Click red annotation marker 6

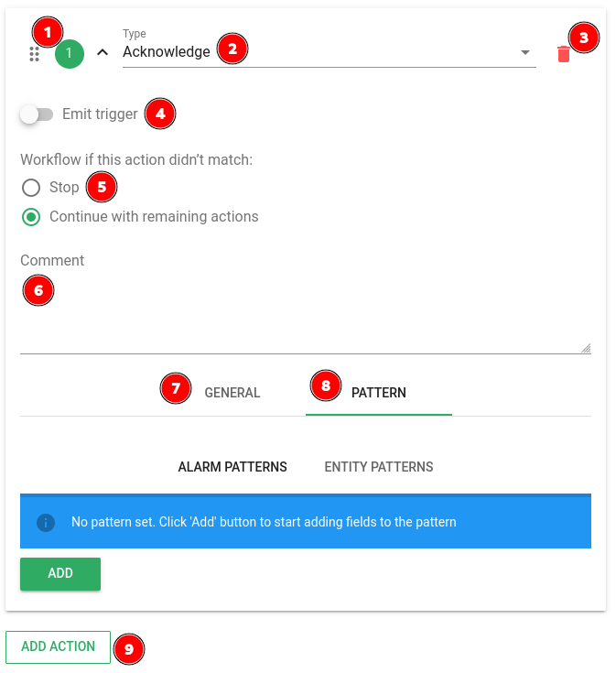pos(38,290)
